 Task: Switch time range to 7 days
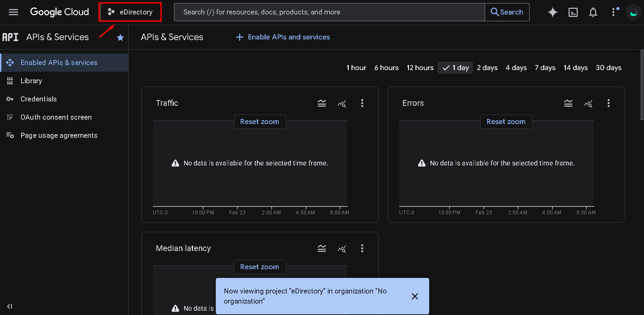pos(545,68)
